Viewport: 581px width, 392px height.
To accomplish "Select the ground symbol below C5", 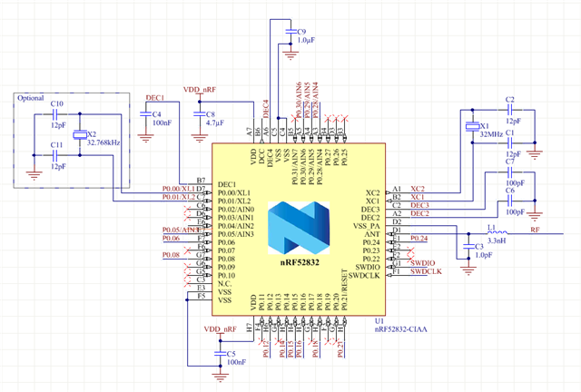I will point(220,377).
